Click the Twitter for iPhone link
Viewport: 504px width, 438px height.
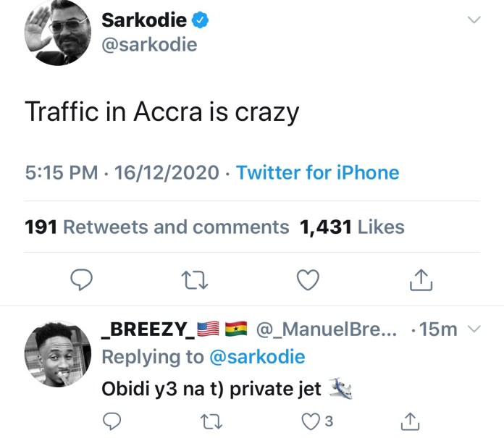[317, 172]
